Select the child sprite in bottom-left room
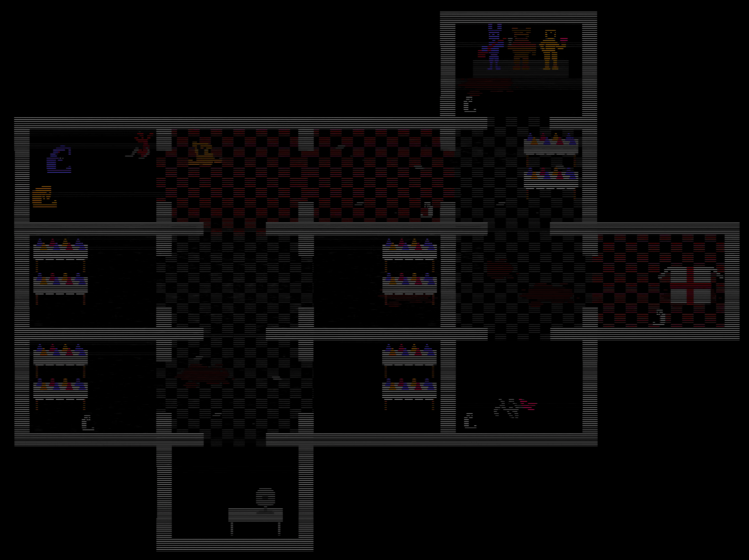Image resolution: width=749 pixels, height=560 pixels. coord(88,422)
